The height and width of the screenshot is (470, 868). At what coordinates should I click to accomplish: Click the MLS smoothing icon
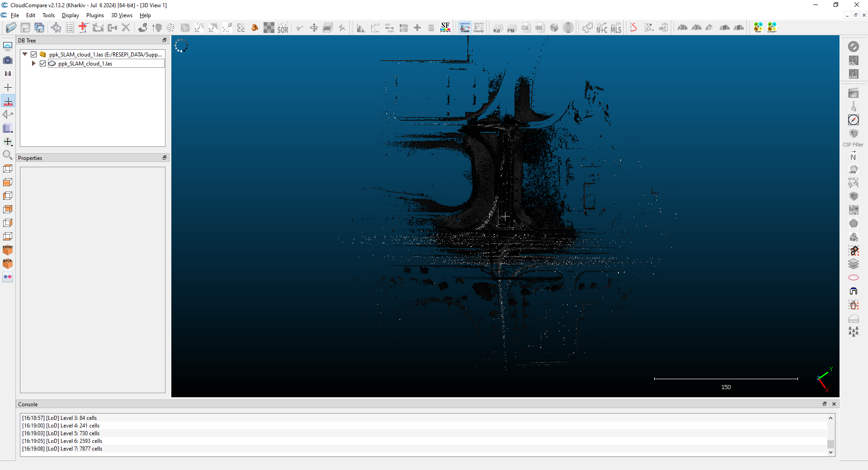click(616, 28)
